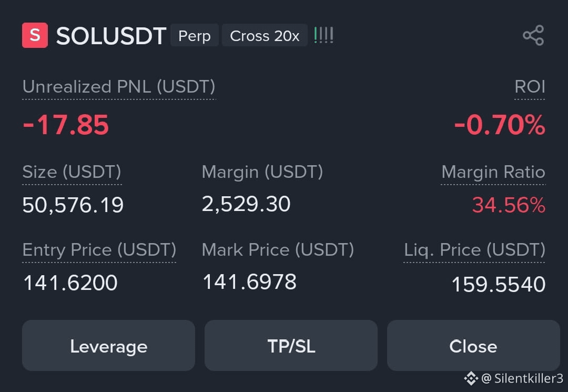Image resolution: width=568 pixels, height=392 pixels.
Task: Open the Cross 20x margin mode selector
Action: pos(265,36)
